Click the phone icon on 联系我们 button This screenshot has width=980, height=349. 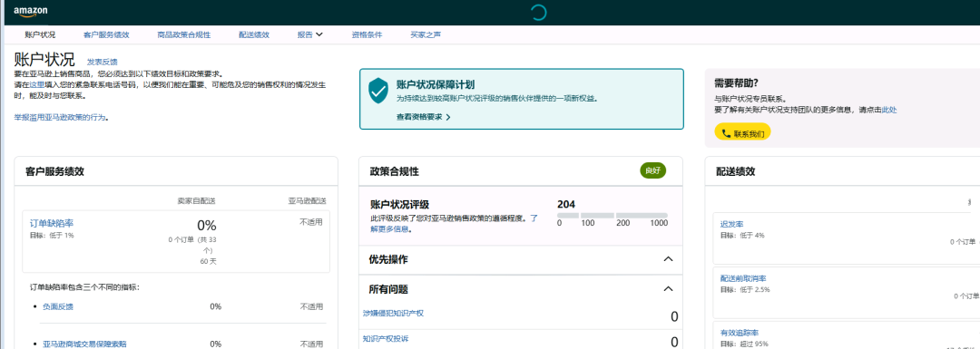point(726,133)
